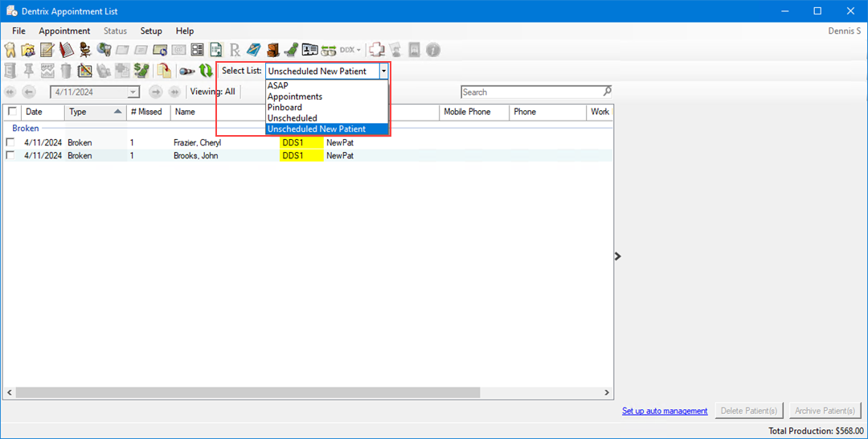Tick the checkbox for Brooks, John
Screen dimensions: 868x439
click(x=10, y=155)
